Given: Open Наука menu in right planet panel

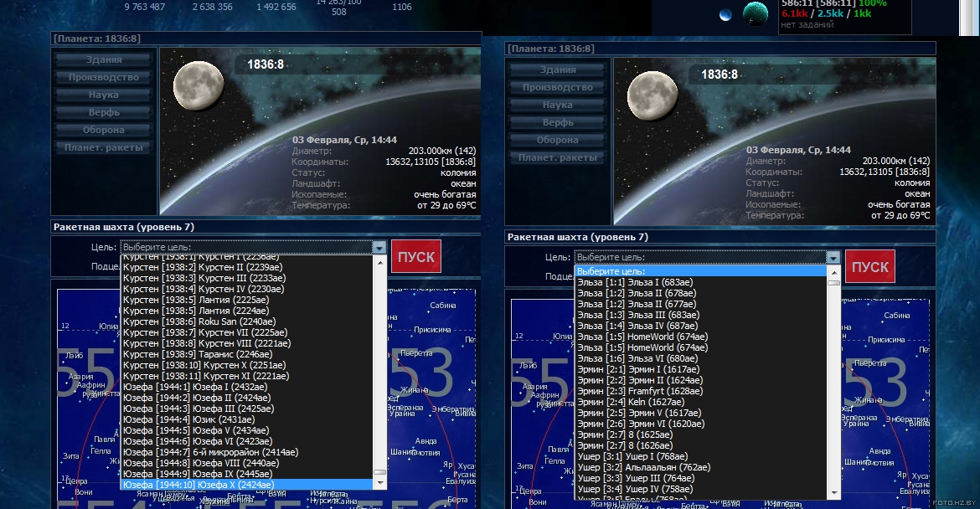Looking at the screenshot, I should (558, 105).
